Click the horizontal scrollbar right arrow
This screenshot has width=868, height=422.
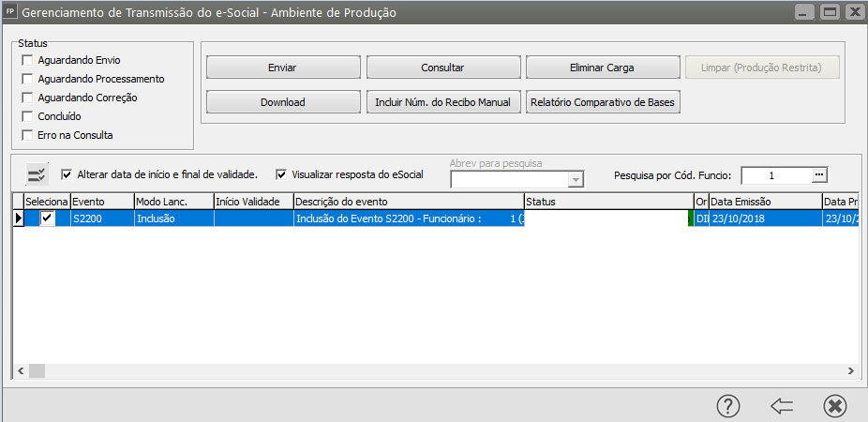tap(850, 371)
